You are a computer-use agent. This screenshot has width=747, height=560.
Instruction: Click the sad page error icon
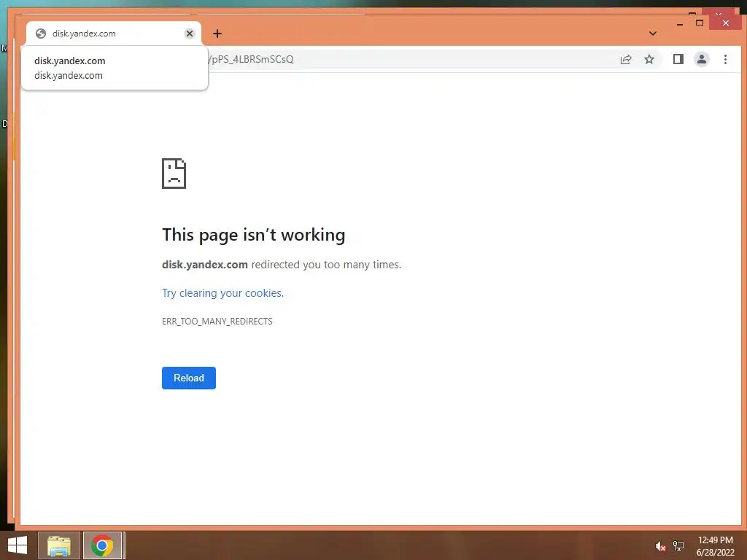coord(174,174)
